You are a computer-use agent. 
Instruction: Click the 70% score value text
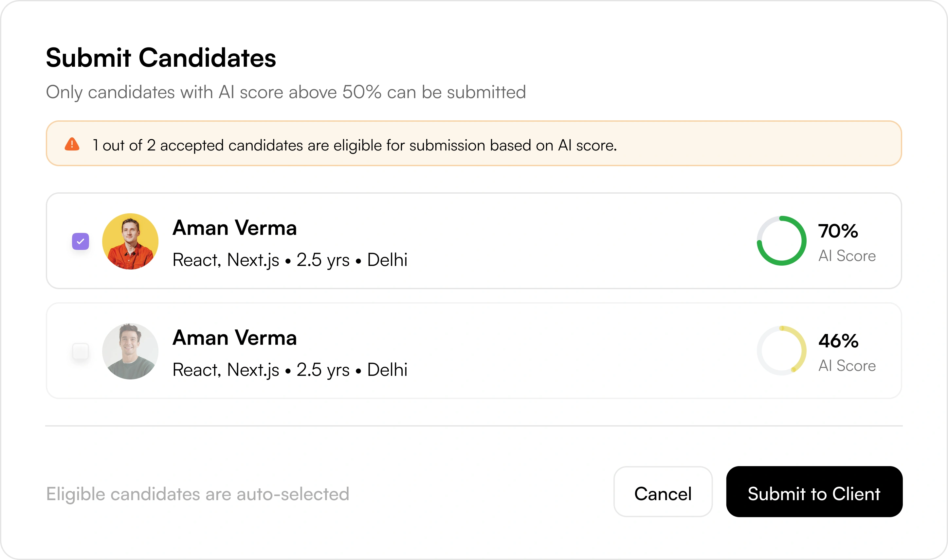tap(838, 231)
